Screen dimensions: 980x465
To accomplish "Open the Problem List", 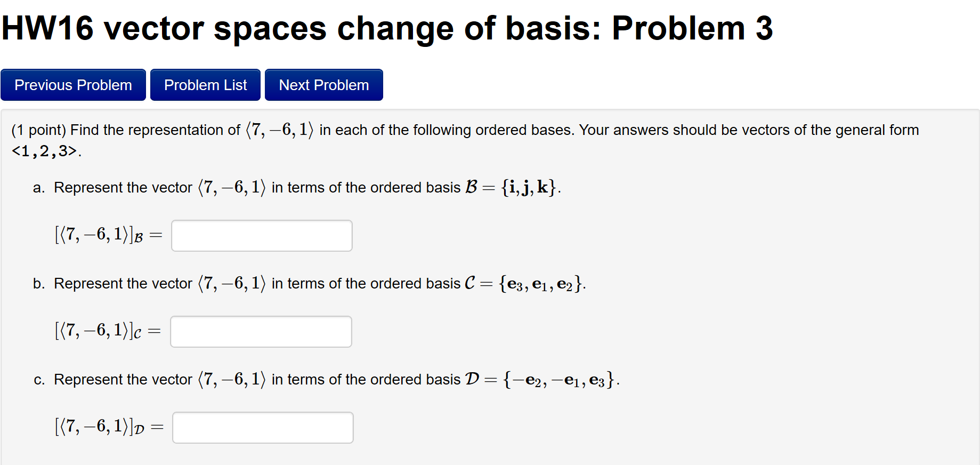I will (205, 84).
